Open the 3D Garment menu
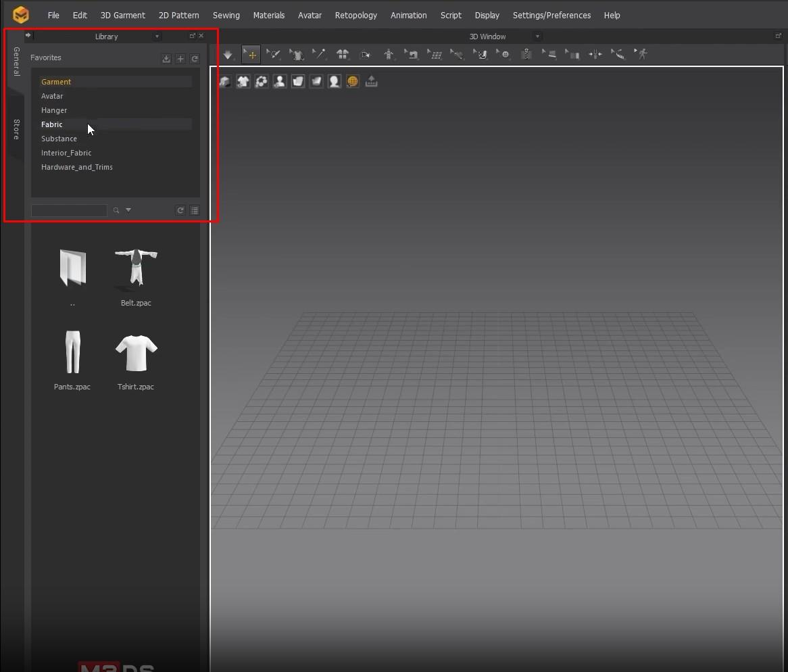This screenshot has width=788, height=672. [x=122, y=16]
